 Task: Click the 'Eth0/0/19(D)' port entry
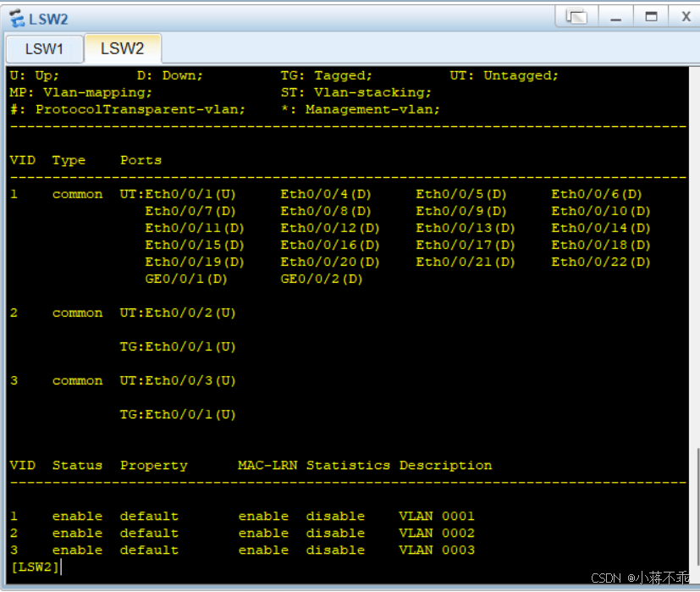(x=195, y=262)
